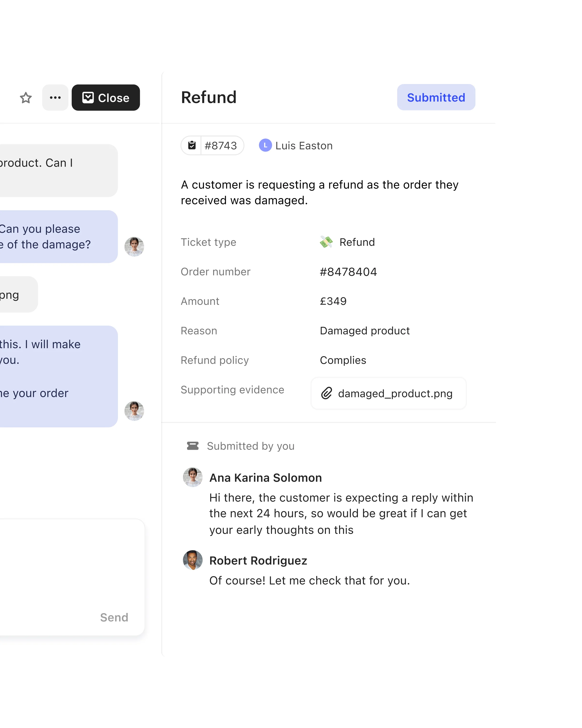Click the Luis Easton avatar badge
Image resolution: width=582 pixels, height=728 pixels.
pyautogui.click(x=266, y=145)
